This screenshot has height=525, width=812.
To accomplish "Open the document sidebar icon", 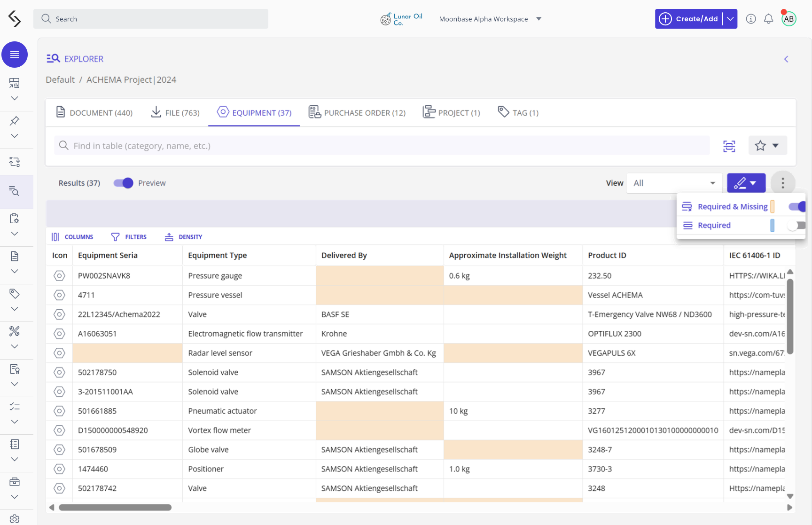I will (15, 256).
